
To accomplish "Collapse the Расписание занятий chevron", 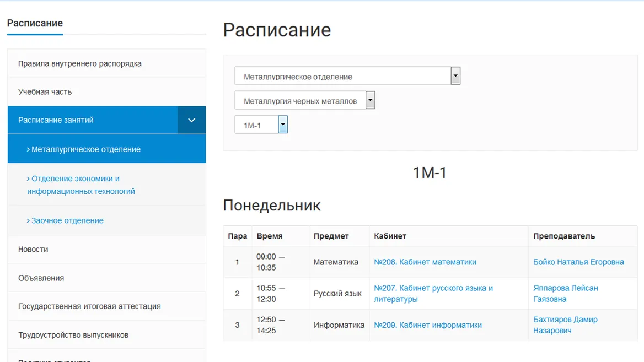I will pyautogui.click(x=191, y=120).
